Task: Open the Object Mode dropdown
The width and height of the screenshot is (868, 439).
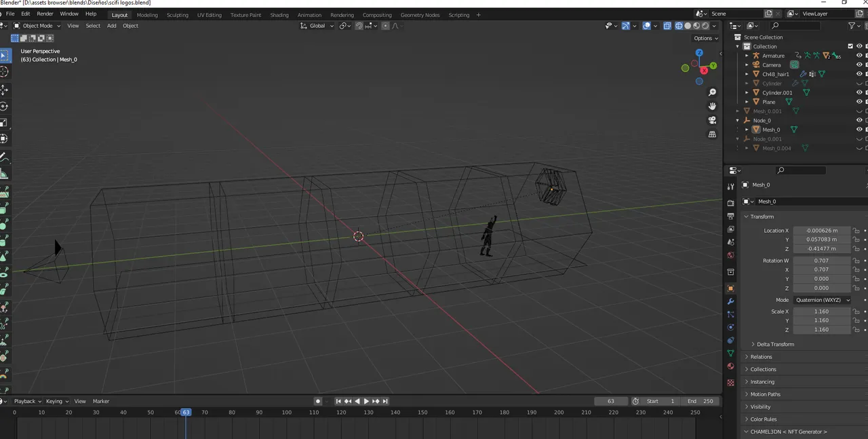Action: [37, 26]
